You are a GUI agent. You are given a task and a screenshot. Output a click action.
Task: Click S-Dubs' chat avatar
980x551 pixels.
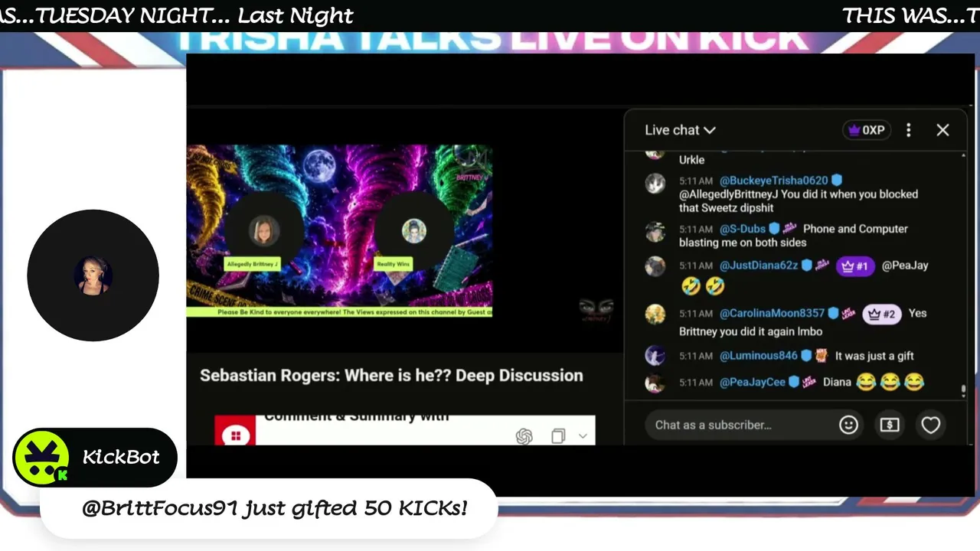pos(655,232)
